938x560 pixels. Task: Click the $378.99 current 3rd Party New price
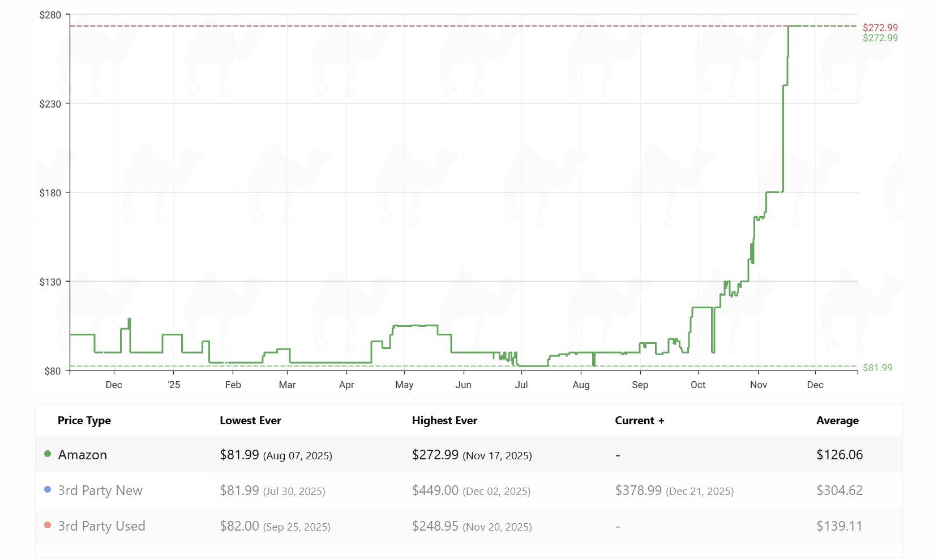point(639,490)
